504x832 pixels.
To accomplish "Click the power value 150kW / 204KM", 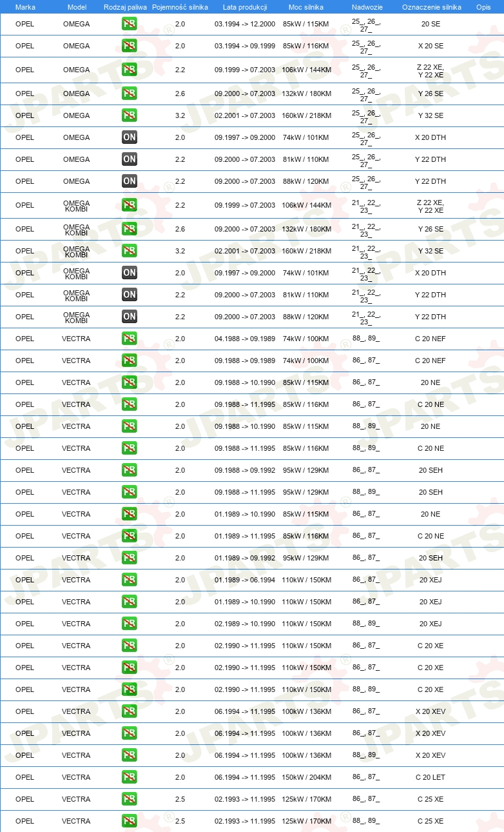I will [x=307, y=777].
